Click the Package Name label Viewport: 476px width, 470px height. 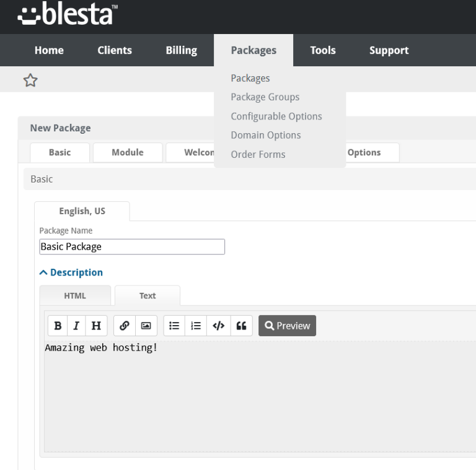click(x=66, y=231)
